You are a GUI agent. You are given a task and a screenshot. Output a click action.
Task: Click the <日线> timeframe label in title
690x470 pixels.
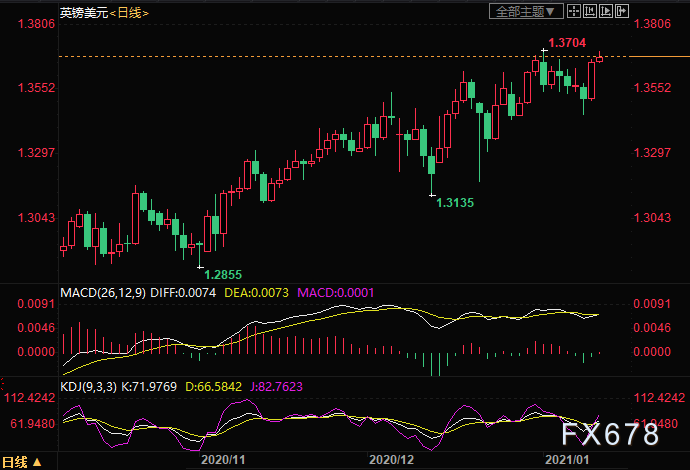point(129,13)
